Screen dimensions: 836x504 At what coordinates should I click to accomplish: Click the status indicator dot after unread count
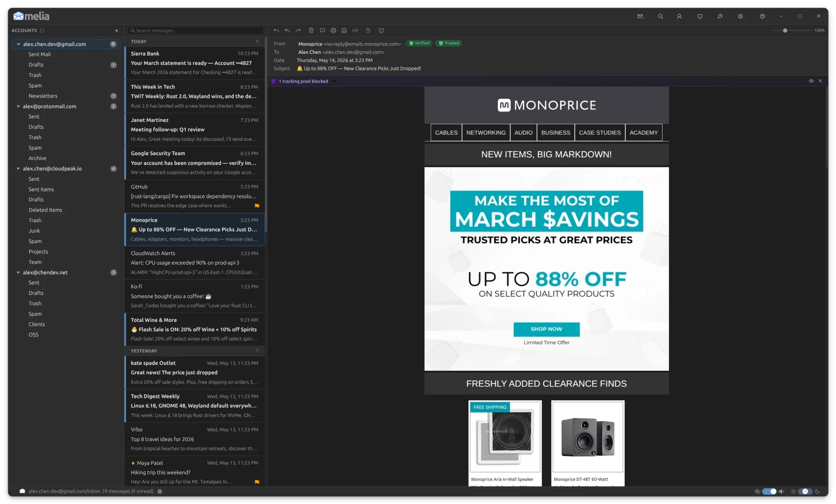coord(160,491)
